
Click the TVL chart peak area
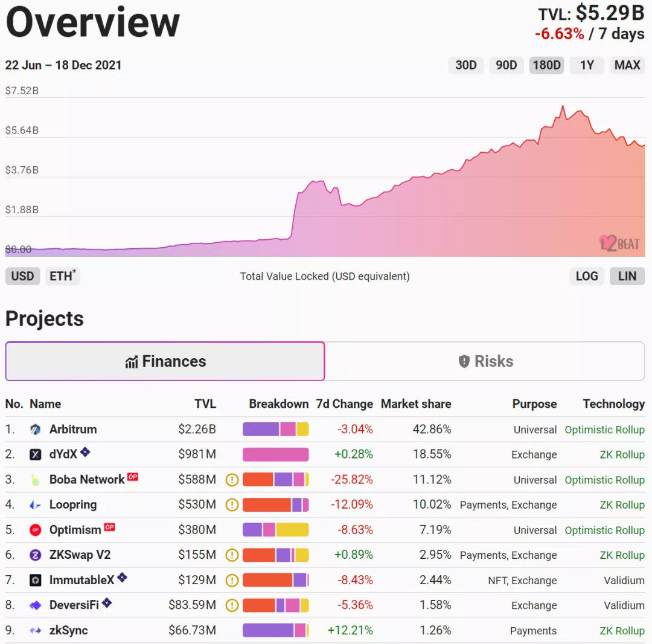click(x=563, y=108)
